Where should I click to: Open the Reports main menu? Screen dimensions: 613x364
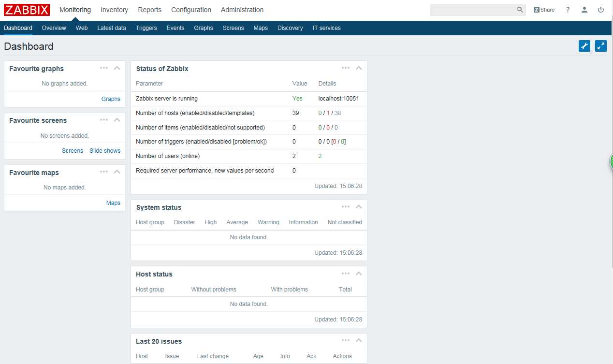point(150,10)
